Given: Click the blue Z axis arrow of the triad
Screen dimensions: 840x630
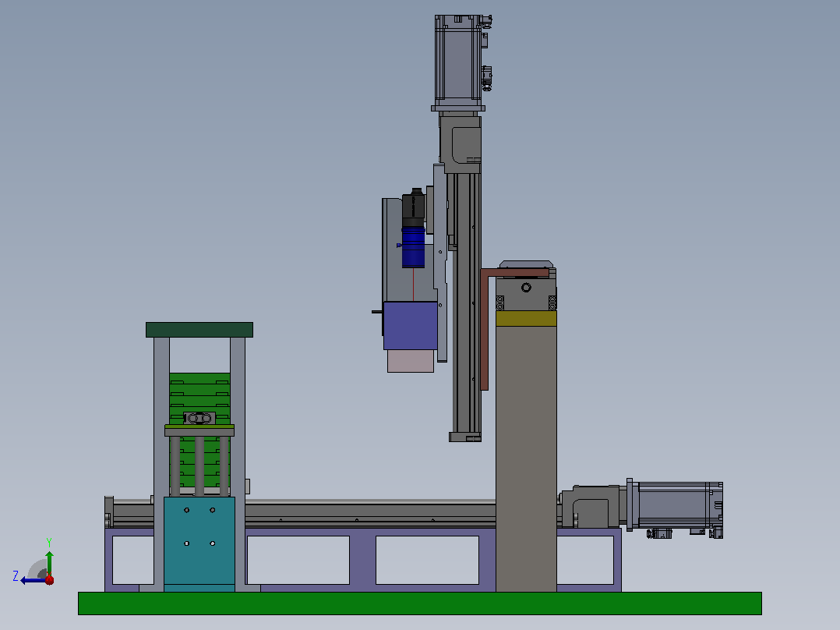Looking at the screenshot, I should point(32,581).
